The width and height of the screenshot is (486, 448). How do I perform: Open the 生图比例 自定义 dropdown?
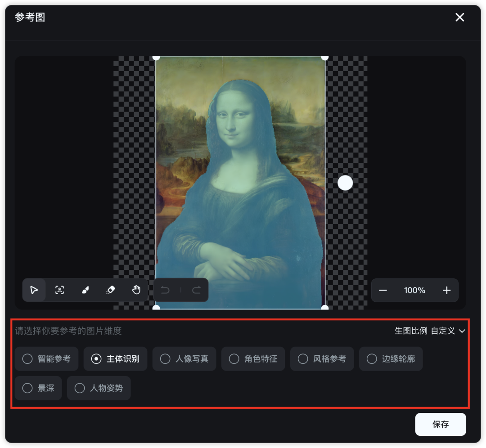pos(430,331)
